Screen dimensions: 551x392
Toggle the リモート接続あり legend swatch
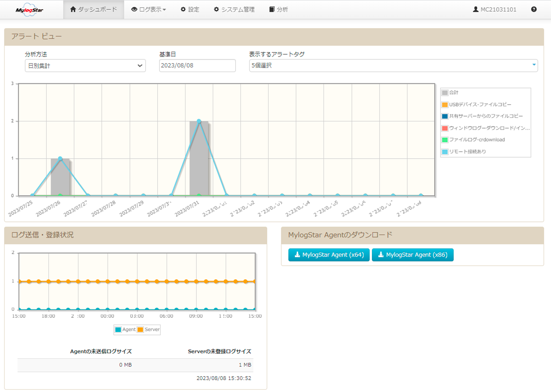(445, 152)
